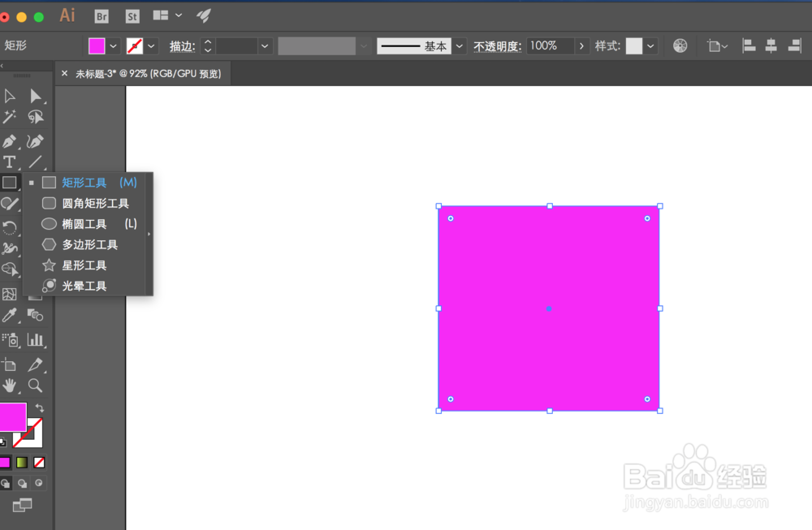Select the Warp tool

point(9,248)
